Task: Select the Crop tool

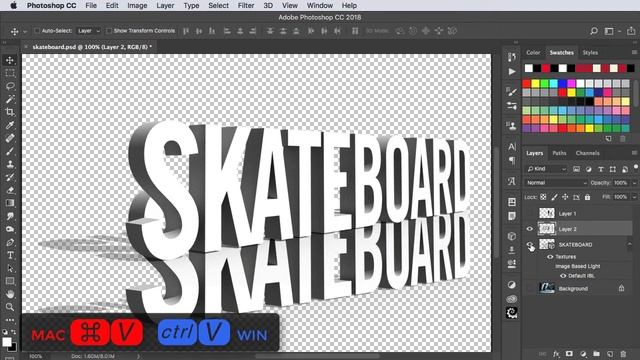Action: coord(10,112)
